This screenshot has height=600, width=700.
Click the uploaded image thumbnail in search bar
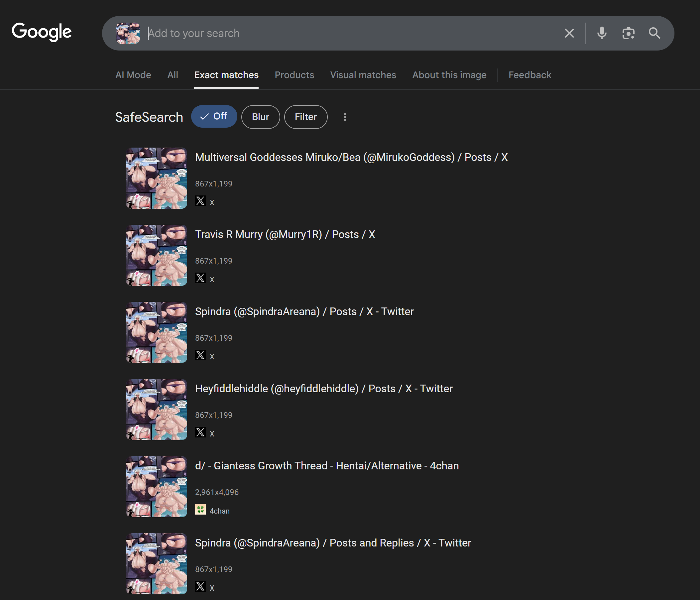(x=128, y=33)
